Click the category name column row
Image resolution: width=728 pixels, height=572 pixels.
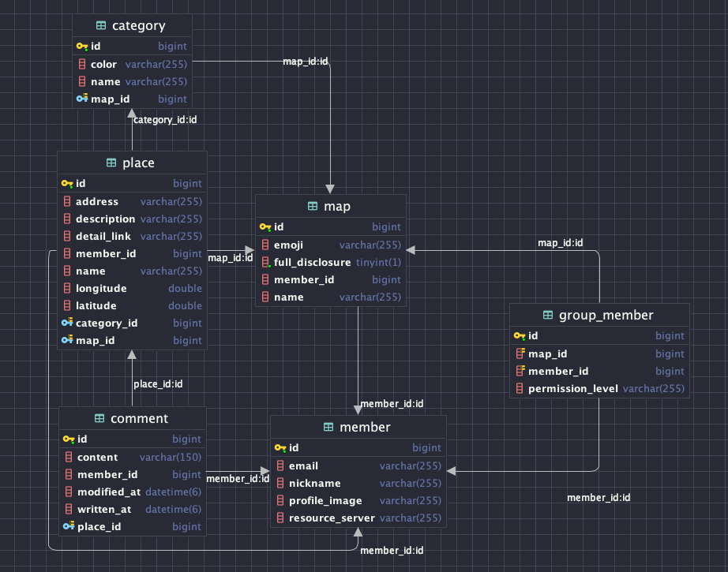coord(133,81)
